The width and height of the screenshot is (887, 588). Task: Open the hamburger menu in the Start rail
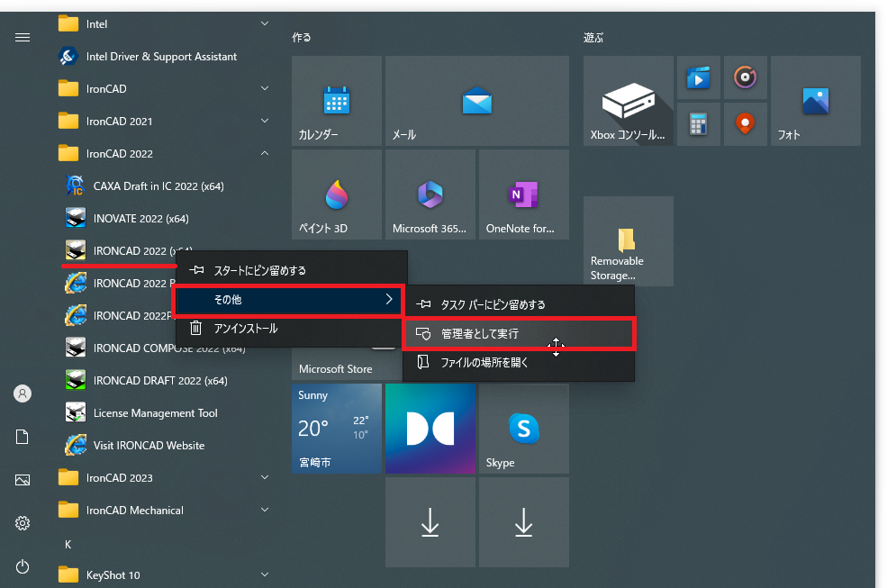[23, 37]
